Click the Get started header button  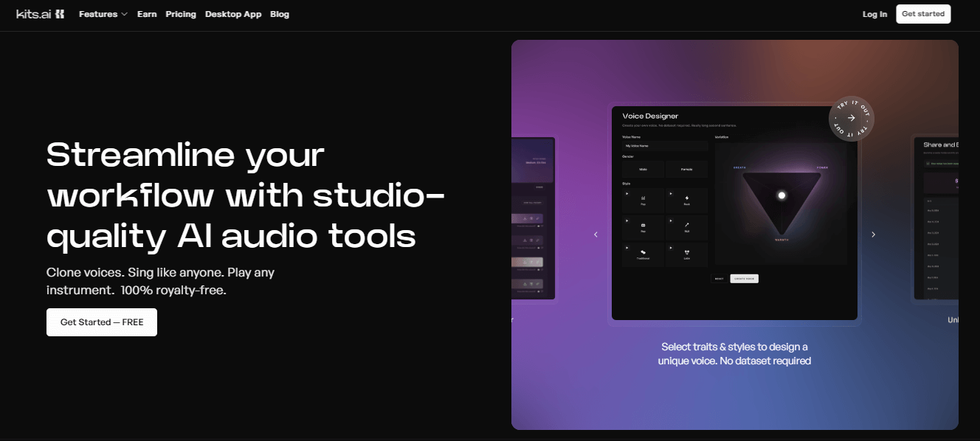(923, 14)
